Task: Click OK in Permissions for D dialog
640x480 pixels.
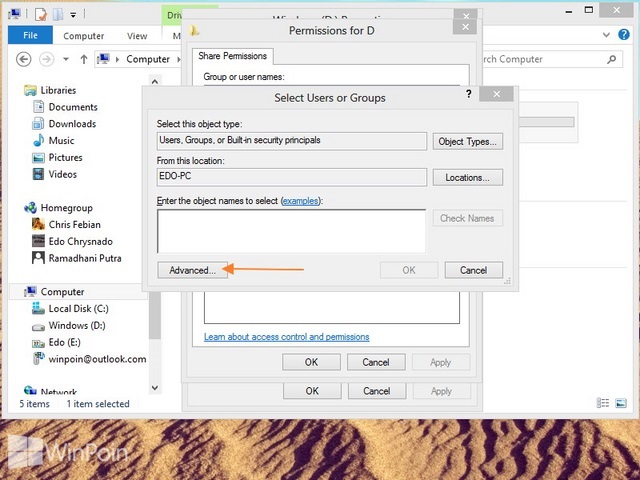Action: pos(311,362)
